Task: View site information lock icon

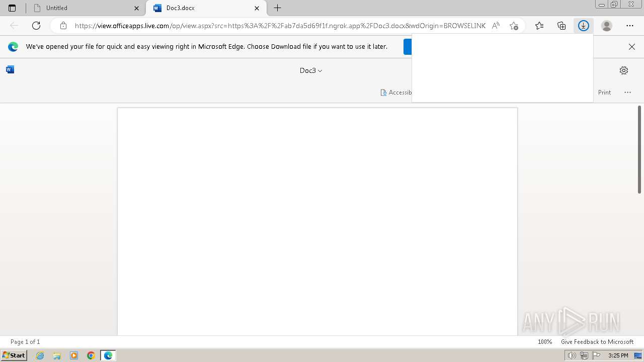Action: (63, 26)
